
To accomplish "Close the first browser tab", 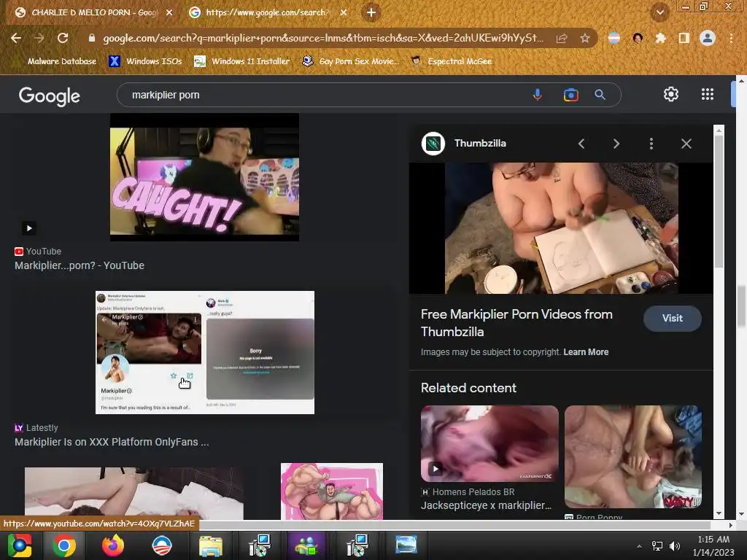I will 169,13.
